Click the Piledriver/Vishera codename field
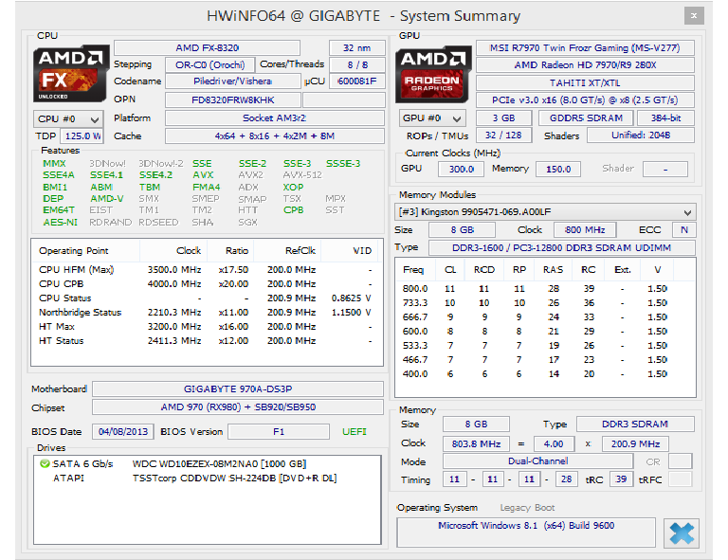 pos(232,81)
